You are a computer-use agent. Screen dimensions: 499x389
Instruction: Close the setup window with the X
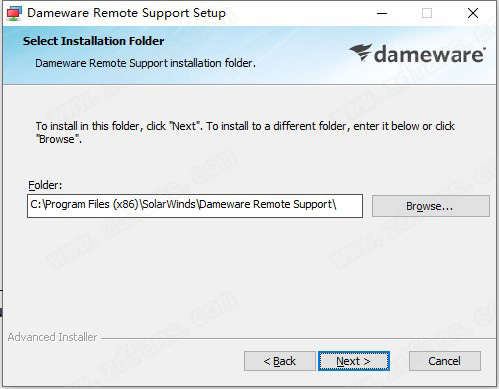coord(473,13)
